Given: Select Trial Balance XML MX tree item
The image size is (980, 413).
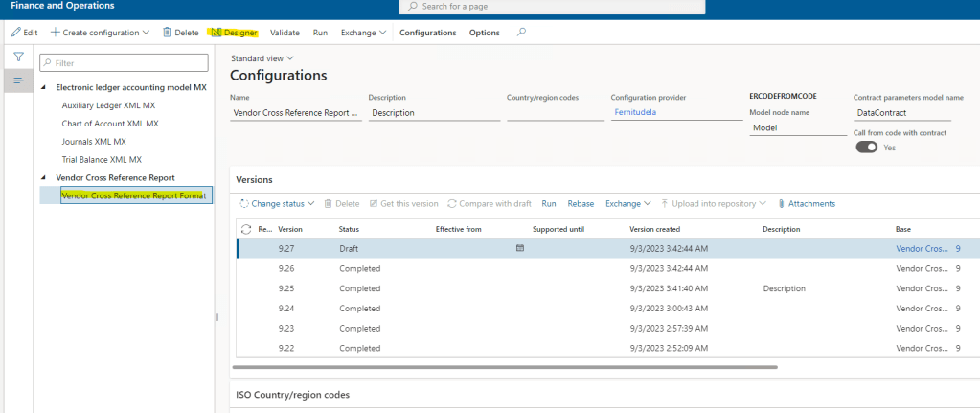Looking at the screenshot, I should [102, 159].
